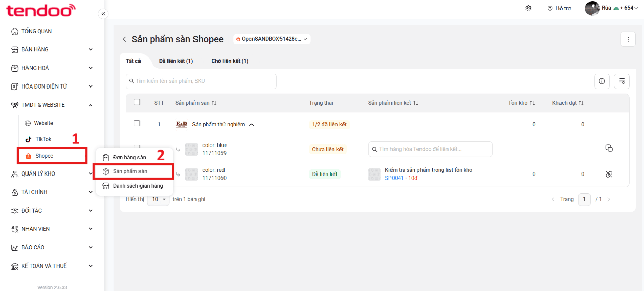Open the info circle icon

coord(602,81)
